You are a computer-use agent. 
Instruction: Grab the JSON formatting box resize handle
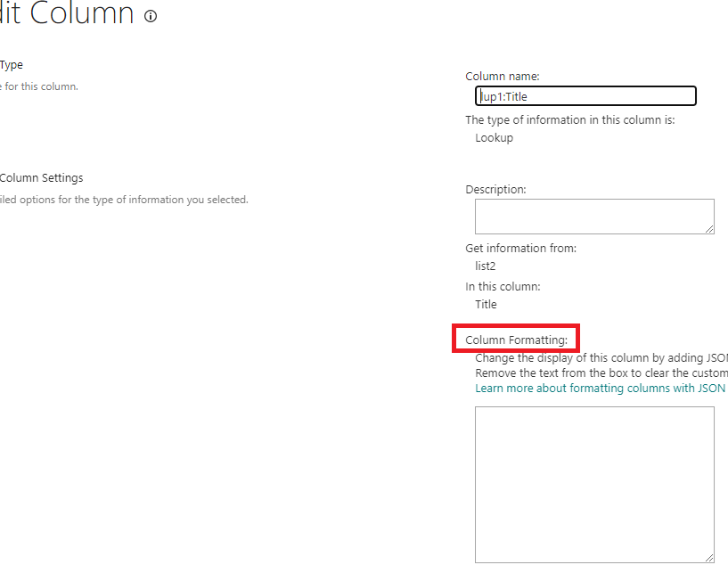point(709,558)
